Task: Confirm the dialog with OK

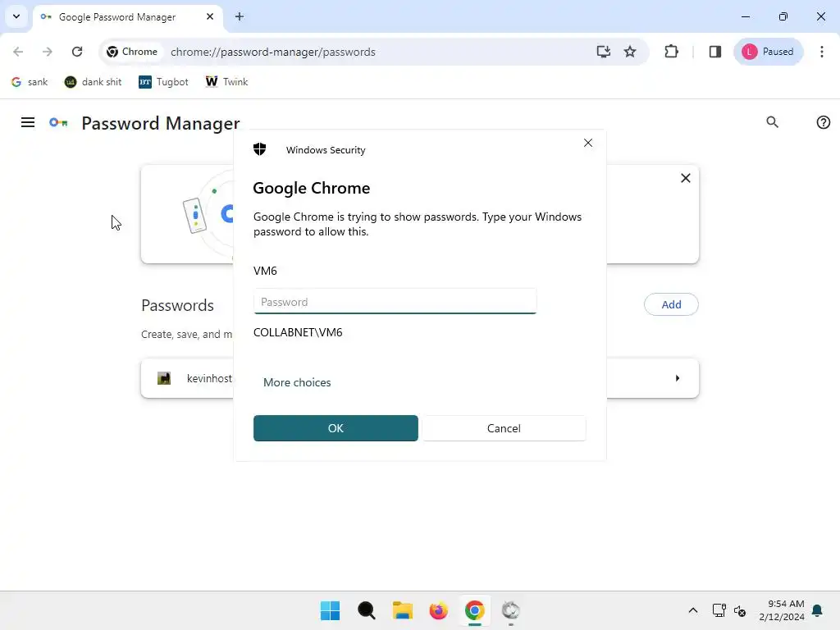Action: (x=336, y=428)
